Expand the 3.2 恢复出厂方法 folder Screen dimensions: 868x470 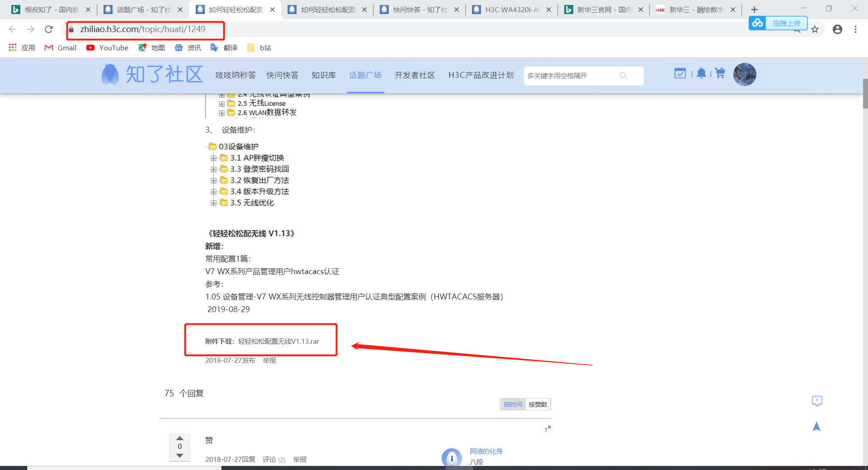point(213,180)
